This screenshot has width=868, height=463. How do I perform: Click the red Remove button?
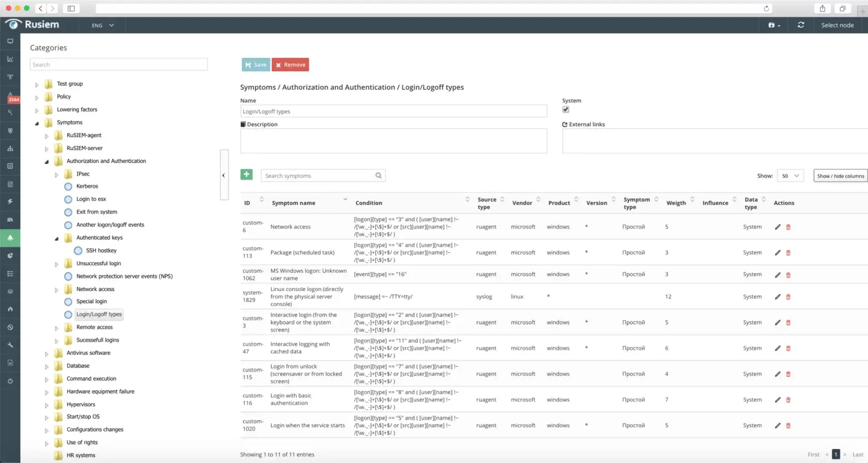290,65
